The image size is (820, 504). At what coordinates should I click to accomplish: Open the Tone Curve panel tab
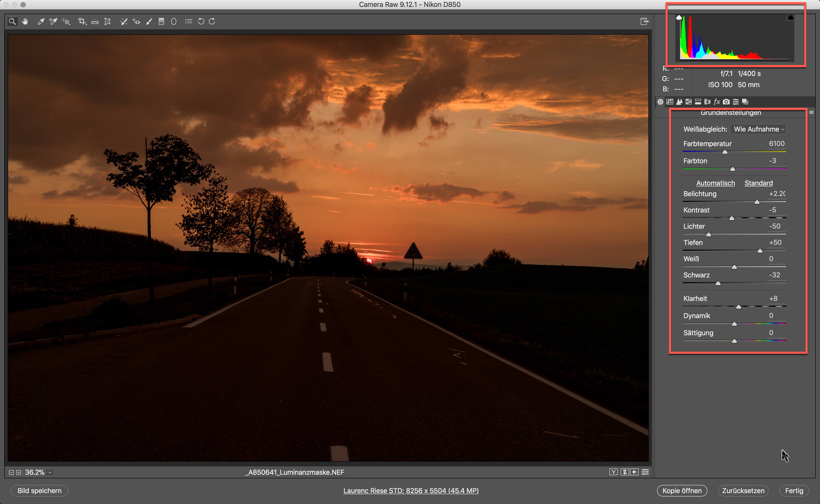coord(670,102)
